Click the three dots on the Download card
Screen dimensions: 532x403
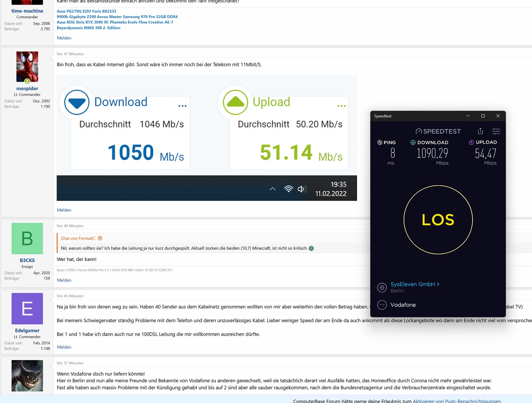tap(182, 106)
